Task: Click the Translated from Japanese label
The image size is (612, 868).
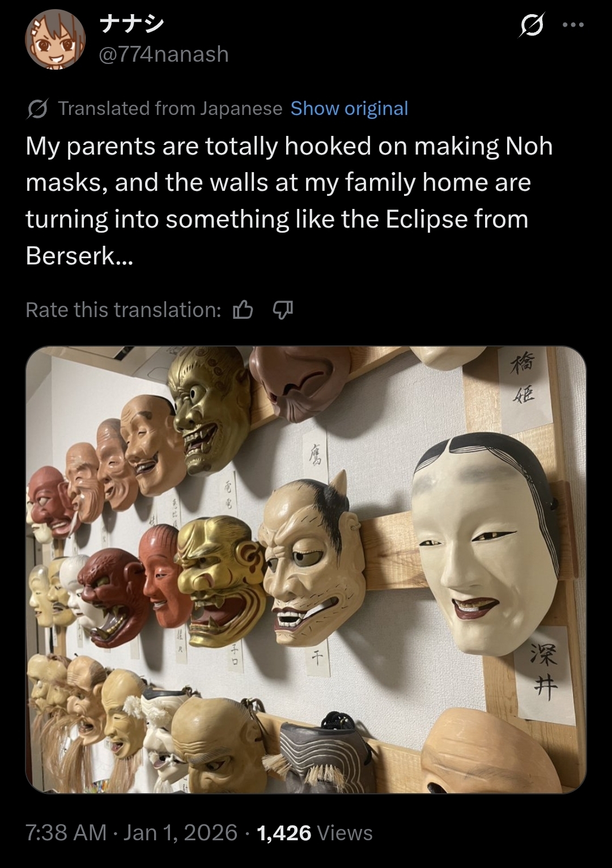Action: (x=170, y=108)
